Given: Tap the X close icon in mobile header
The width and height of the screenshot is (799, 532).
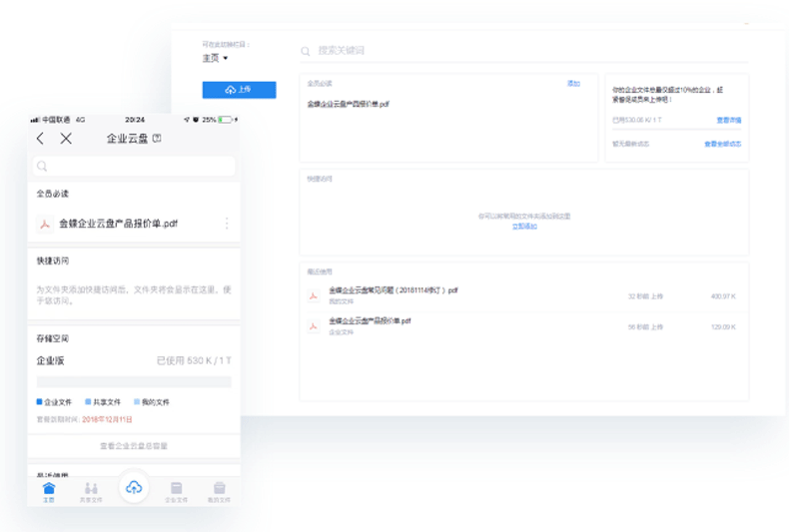Looking at the screenshot, I should [x=66, y=139].
